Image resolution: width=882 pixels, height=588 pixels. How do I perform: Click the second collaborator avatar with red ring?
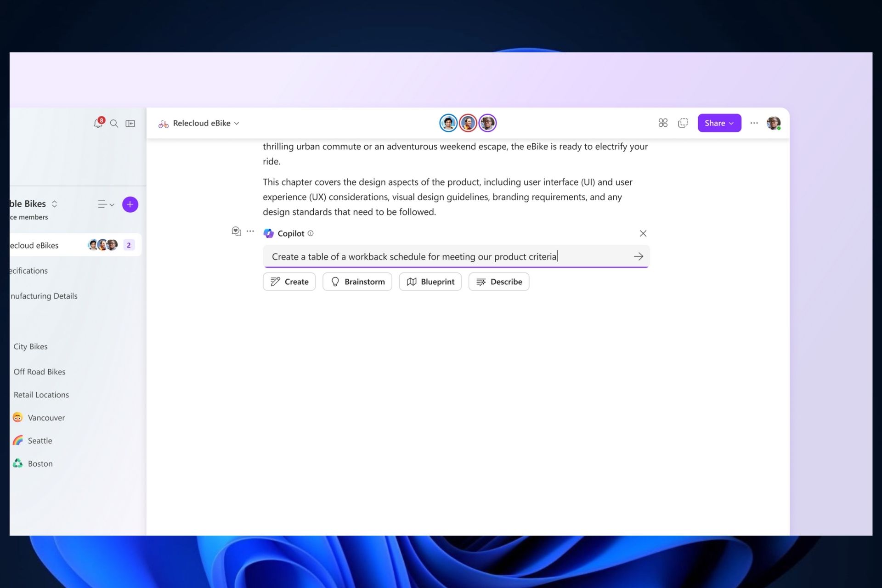(x=468, y=123)
